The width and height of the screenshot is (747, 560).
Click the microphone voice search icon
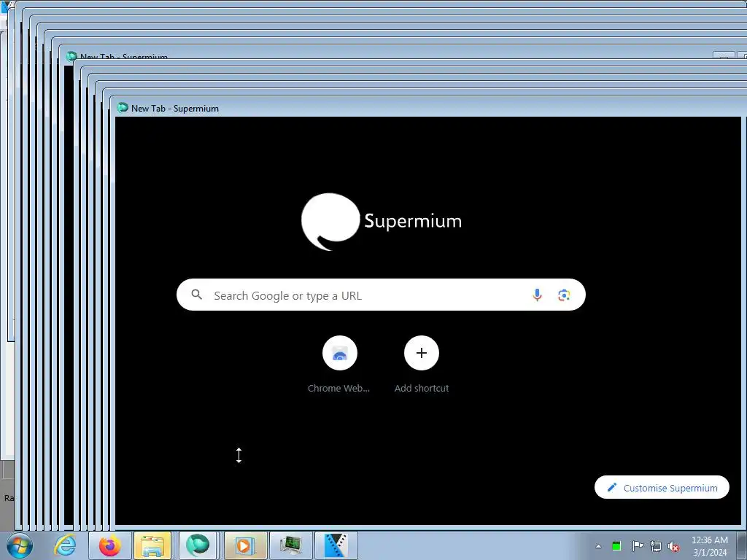click(x=537, y=295)
